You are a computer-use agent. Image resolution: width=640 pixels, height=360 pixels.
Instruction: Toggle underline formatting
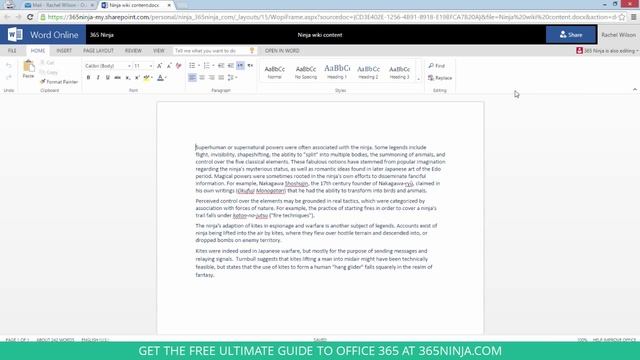click(x=108, y=78)
